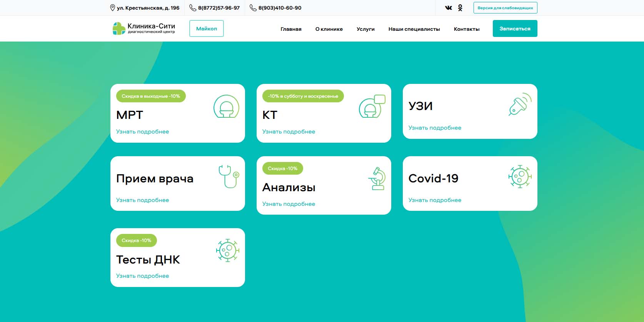Click the ultrasound probe icon on УЗИ card
644x322 pixels.
point(520,104)
